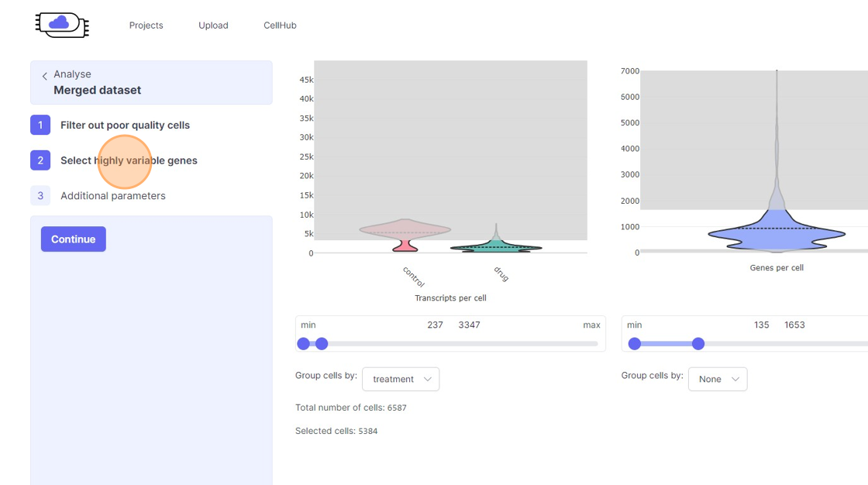Viewport: 868px width, 485px height.
Task: Click the transcripts slider upper handle
Action: tap(322, 344)
